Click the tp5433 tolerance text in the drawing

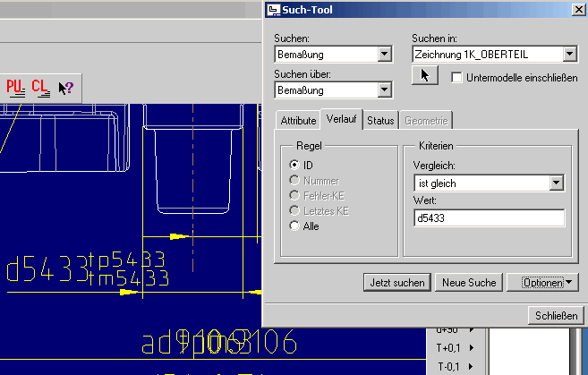click(127, 260)
